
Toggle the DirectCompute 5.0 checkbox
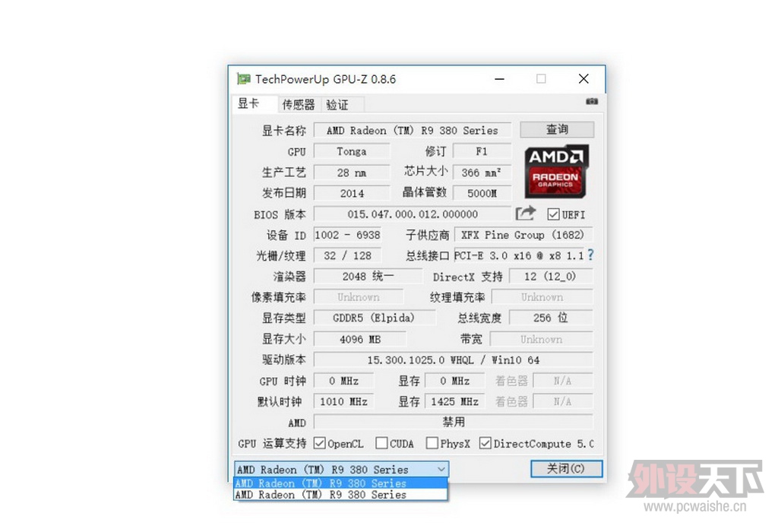[485, 442]
